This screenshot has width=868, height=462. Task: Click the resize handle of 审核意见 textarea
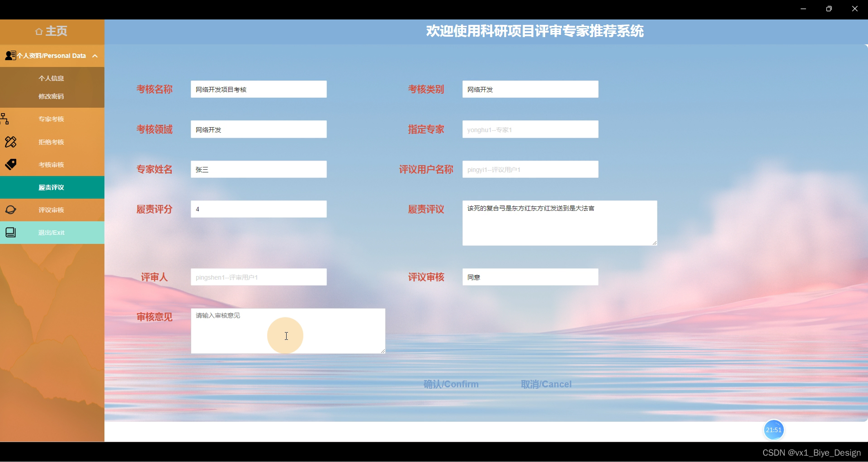(383, 351)
